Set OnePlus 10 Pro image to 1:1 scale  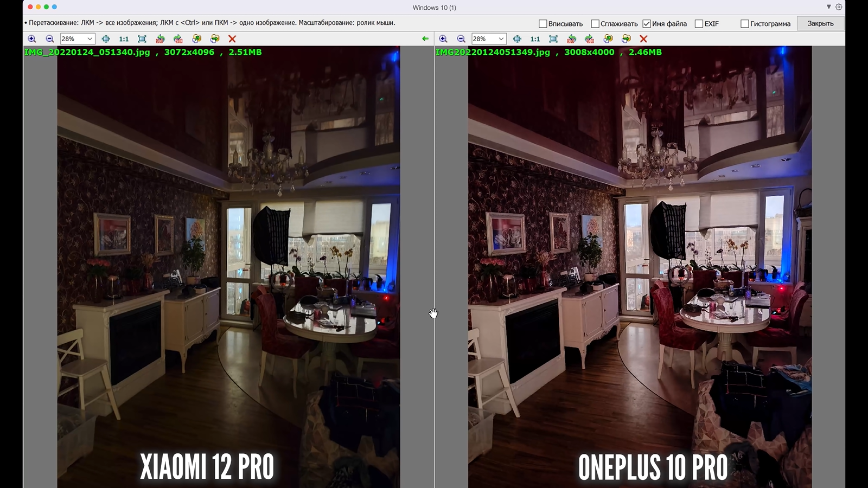[535, 39]
